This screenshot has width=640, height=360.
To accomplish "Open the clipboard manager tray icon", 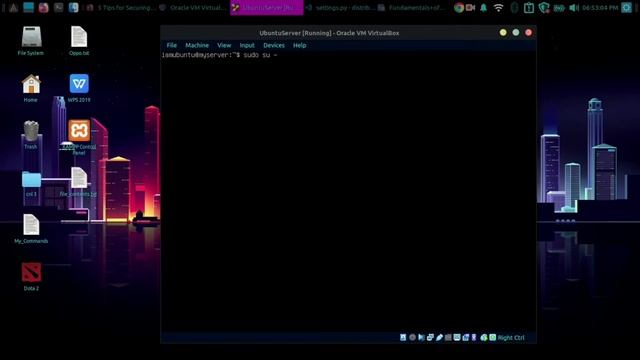I will click(x=529, y=7).
